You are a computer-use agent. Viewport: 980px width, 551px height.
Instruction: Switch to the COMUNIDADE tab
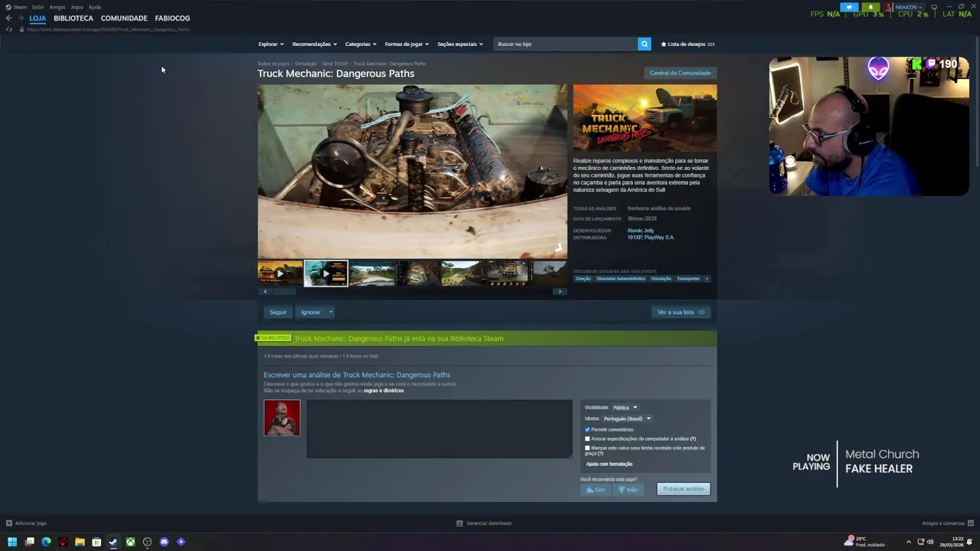[x=124, y=18]
